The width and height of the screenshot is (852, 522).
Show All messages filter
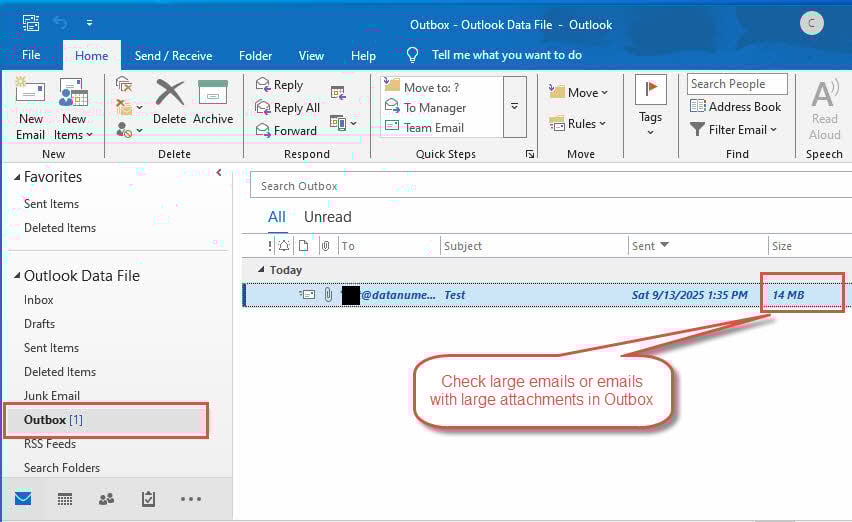[x=277, y=217]
